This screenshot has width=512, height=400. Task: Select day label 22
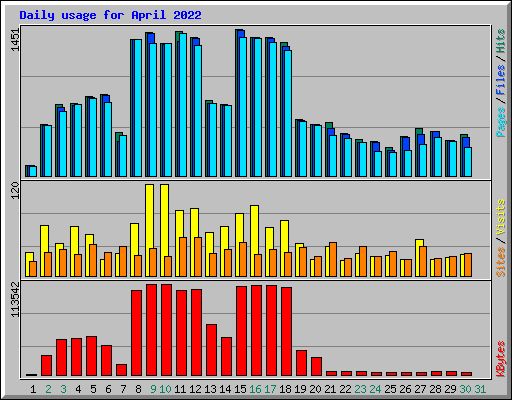click(x=345, y=389)
